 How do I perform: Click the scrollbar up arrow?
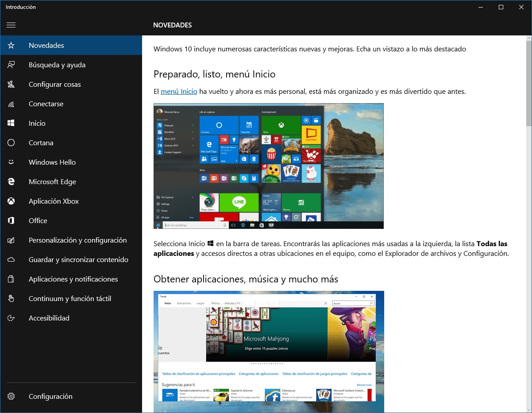pyautogui.click(x=529, y=39)
